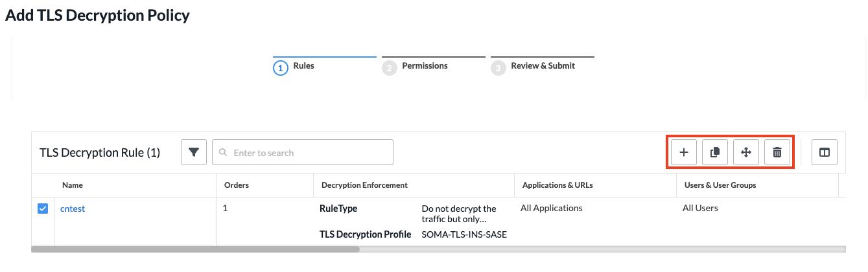Click the 'All Applications' cell
The width and height of the screenshot is (868, 272).
tap(552, 208)
